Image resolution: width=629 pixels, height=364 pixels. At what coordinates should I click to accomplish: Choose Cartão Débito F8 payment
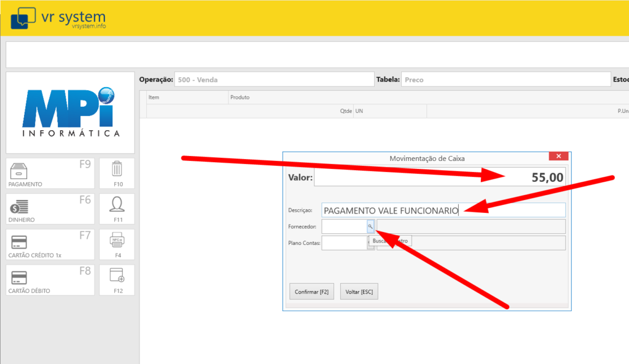(x=50, y=280)
